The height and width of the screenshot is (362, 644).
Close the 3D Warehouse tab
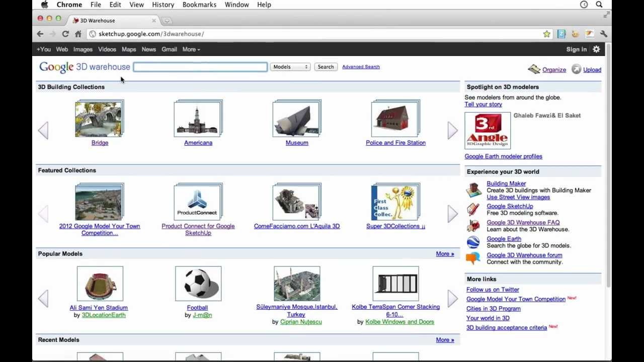coord(154,21)
